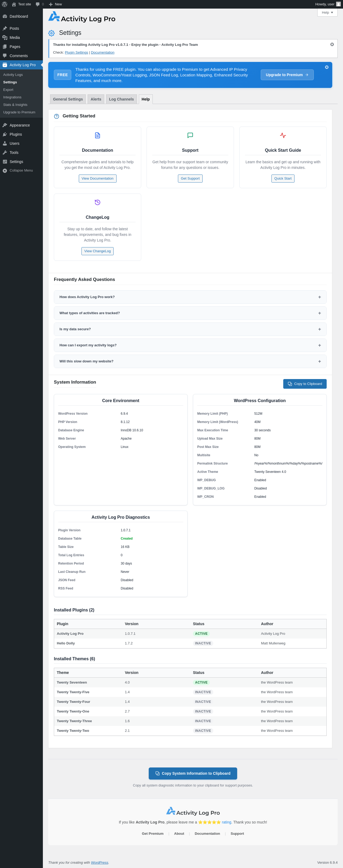
Task: Switch to the General Settings tab
Action: click(x=68, y=99)
